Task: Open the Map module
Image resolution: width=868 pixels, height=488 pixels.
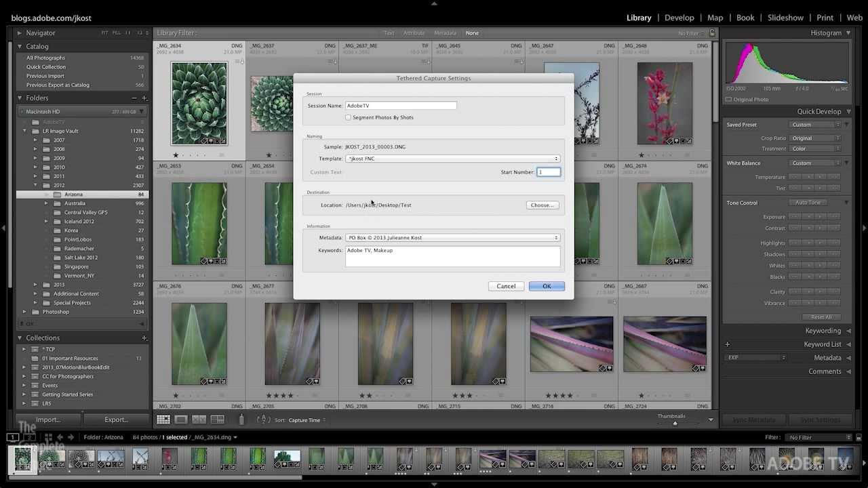Action: point(715,18)
